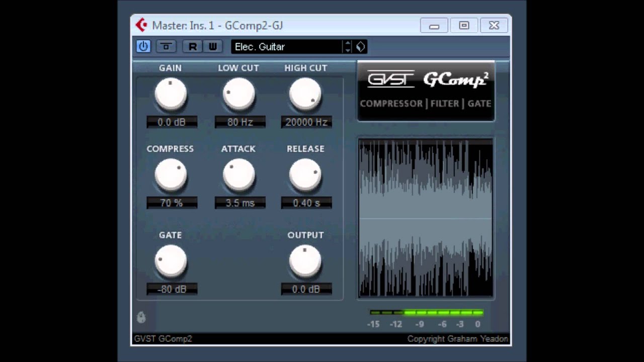This screenshot has height=362, width=644.
Task: Click the gain reduction LED meter
Action: point(426,312)
